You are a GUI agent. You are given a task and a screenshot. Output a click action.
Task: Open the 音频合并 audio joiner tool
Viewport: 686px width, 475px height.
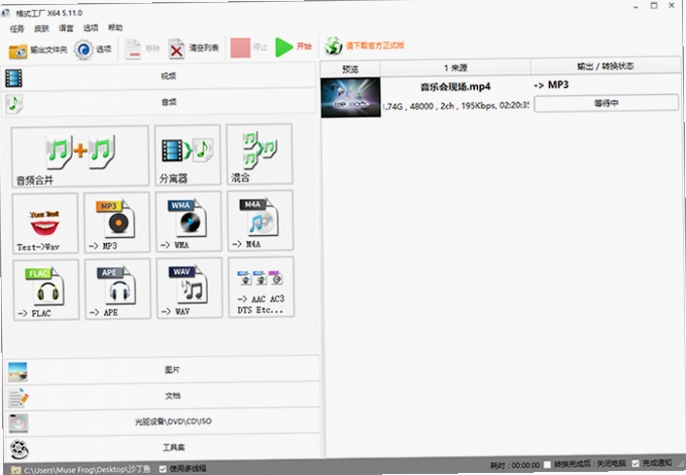click(80, 156)
